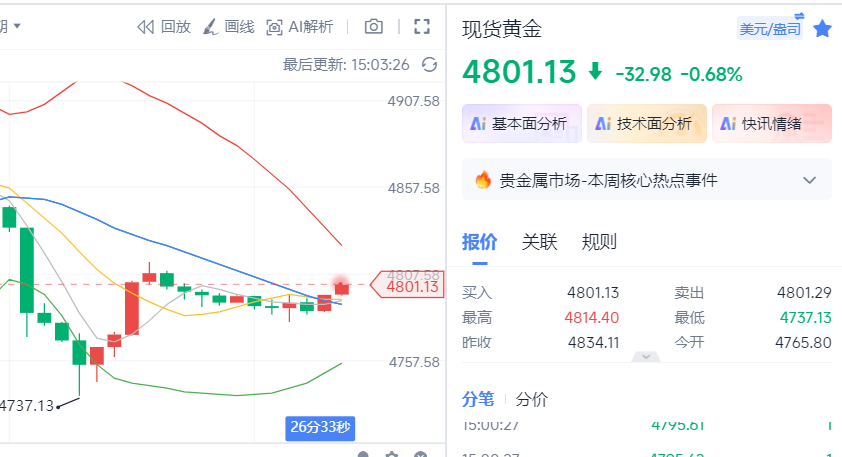
Task: Switch to the 关联 tab
Action: pos(539,242)
